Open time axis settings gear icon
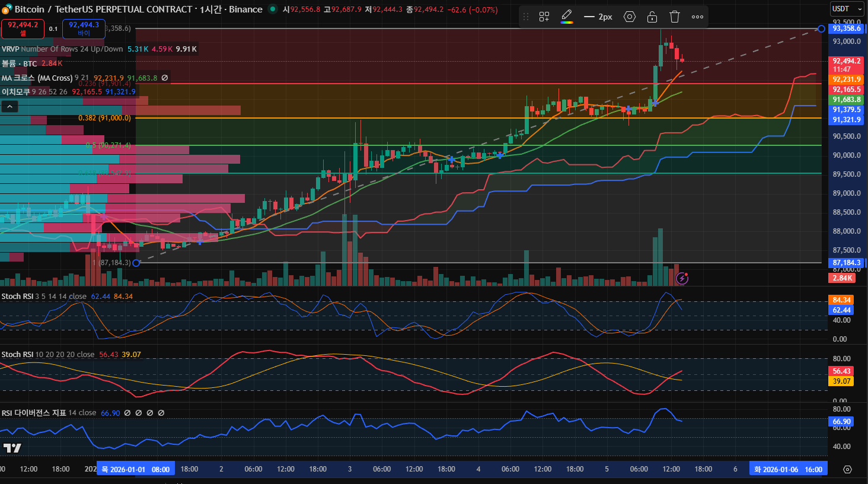Image resolution: width=868 pixels, height=484 pixels. (x=847, y=469)
